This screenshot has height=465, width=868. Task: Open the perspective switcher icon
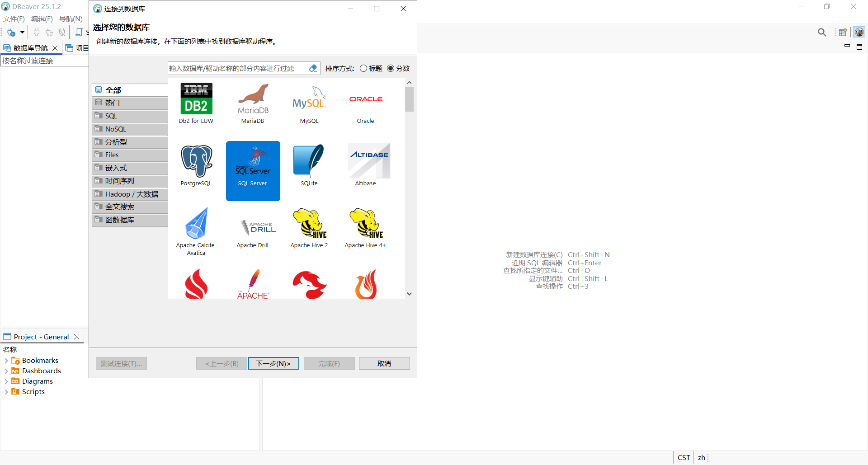coord(843,32)
